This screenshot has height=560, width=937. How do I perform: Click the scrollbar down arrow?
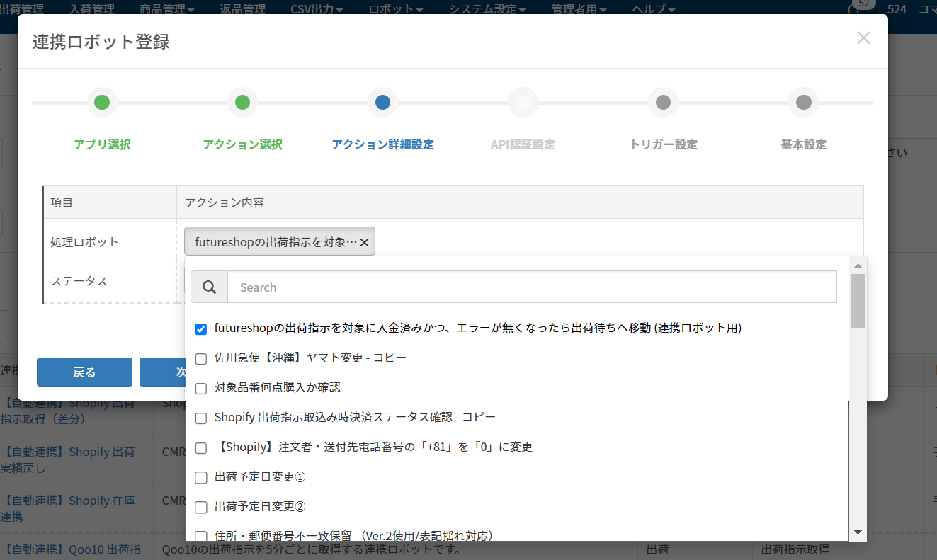pos(858,532)
